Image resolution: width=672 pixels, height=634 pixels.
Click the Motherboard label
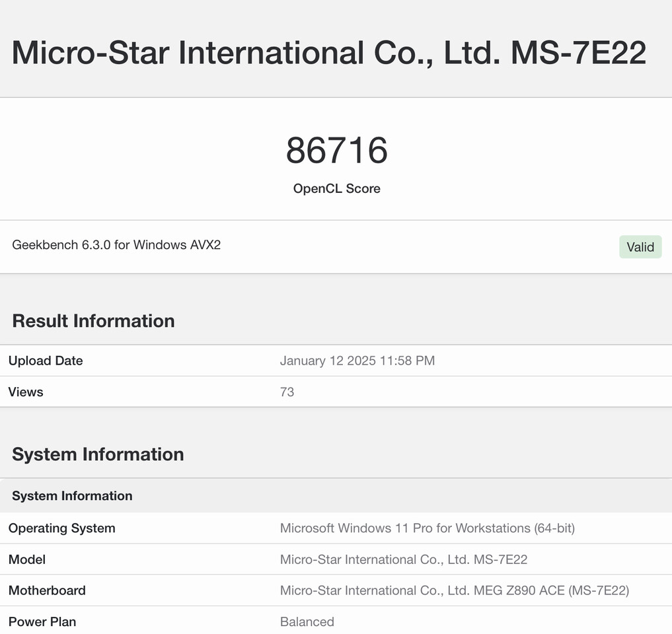point(47,590)
